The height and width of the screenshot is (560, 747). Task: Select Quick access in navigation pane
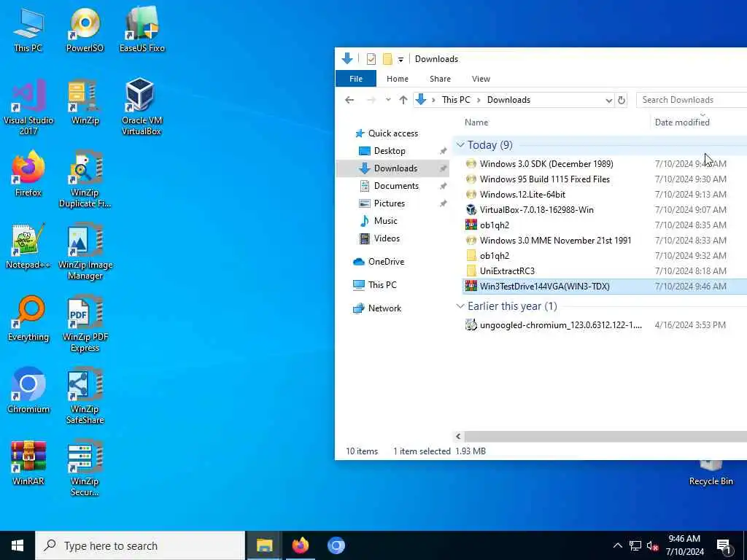(392, 133)
